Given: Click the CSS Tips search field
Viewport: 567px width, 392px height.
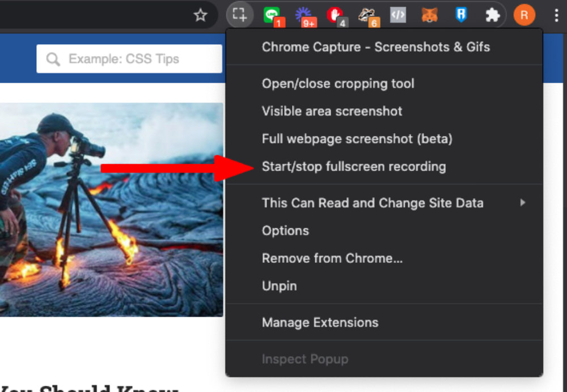Looking at the screenshot, I should click(x=129, y=59).
